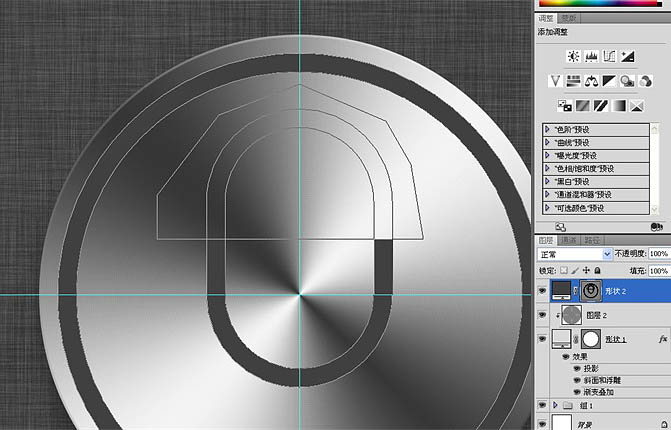Toggle lock all padlock icon

point(597,270)
